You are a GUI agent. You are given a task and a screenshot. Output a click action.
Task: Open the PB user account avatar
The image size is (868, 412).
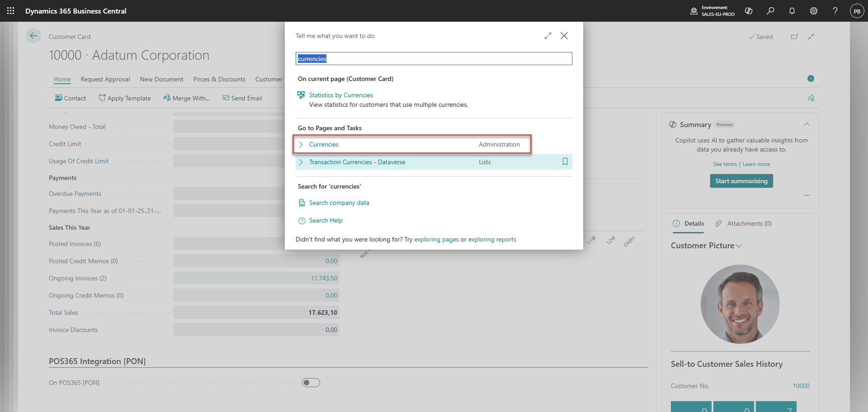(x=857, y=11)
